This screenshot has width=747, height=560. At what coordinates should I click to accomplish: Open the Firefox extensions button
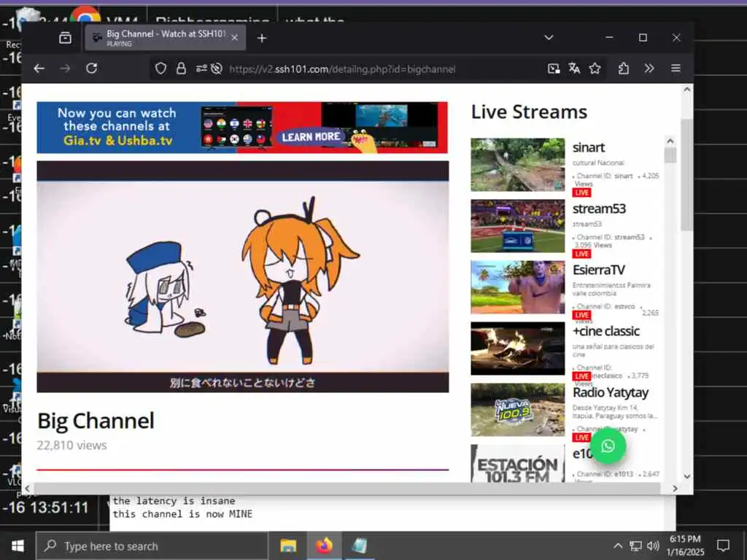coord(624,69)
